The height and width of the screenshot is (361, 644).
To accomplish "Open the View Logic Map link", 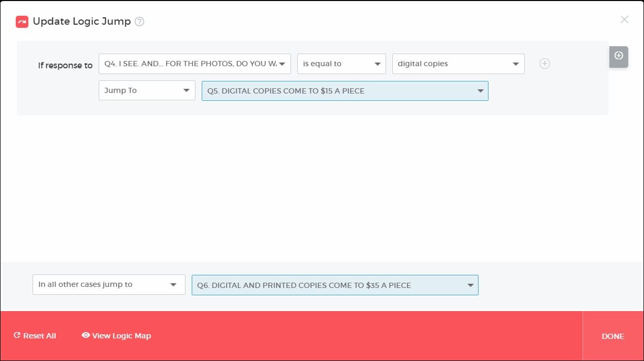I will 121,336.
